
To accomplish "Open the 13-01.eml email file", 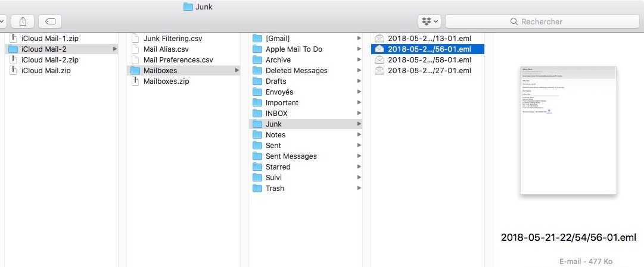I will [429, 38].
